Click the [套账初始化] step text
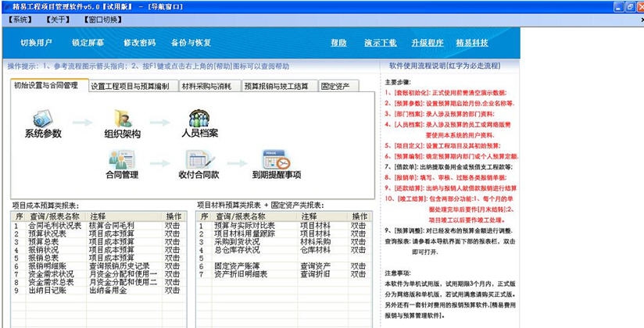This screenshot has width=644, height=328. tap(445, 93)
